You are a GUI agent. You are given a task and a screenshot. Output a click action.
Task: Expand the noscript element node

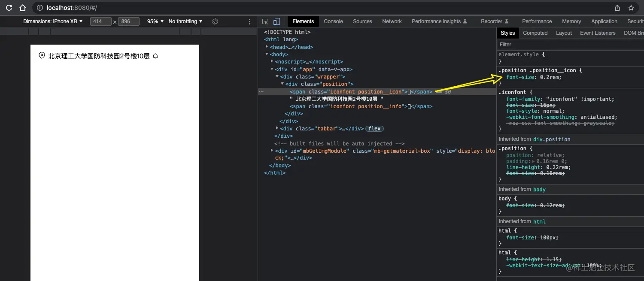(x=272, y=61)
